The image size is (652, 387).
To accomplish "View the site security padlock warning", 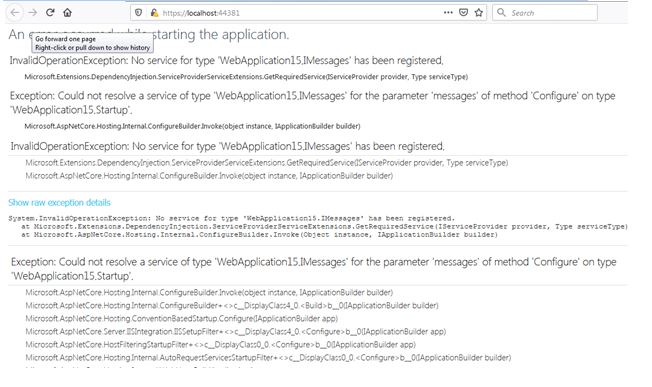I will [x=154, y=13].
